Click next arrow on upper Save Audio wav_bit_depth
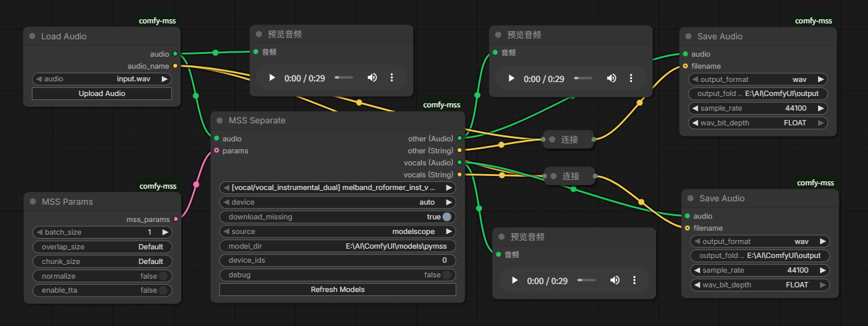The width and height of the screenshot is (868, 326). point(821,123)
